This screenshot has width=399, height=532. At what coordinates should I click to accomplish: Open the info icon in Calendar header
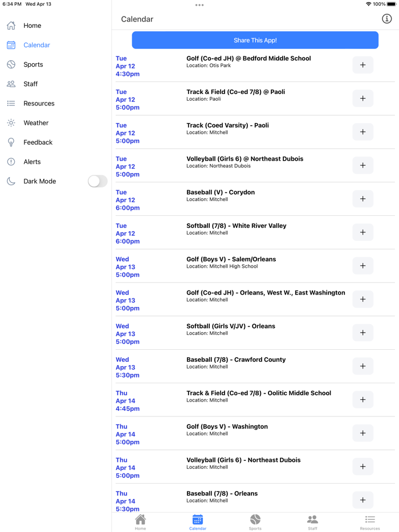coord(386,19)
